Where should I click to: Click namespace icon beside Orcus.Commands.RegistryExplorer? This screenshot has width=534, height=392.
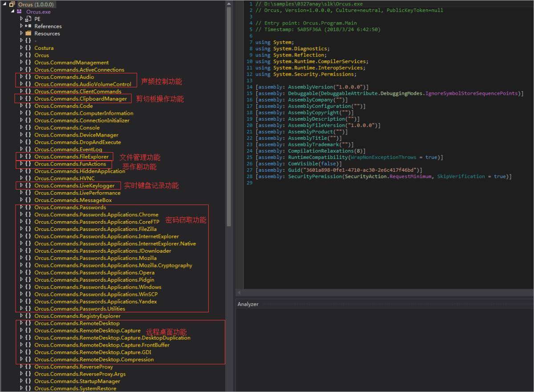(28, 316)
